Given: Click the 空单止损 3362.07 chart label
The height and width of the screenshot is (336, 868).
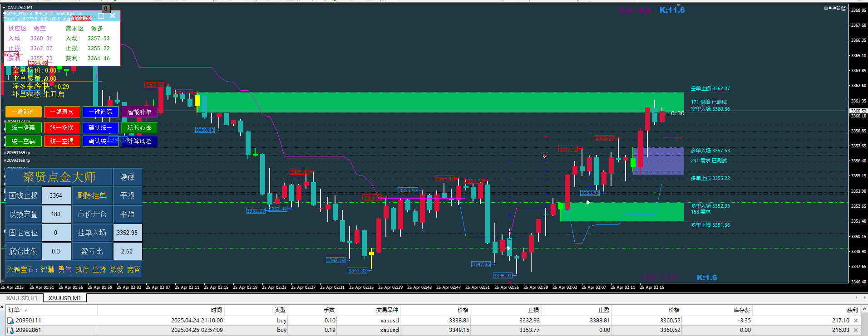Looking at the screenshot, I should [710, 88].
